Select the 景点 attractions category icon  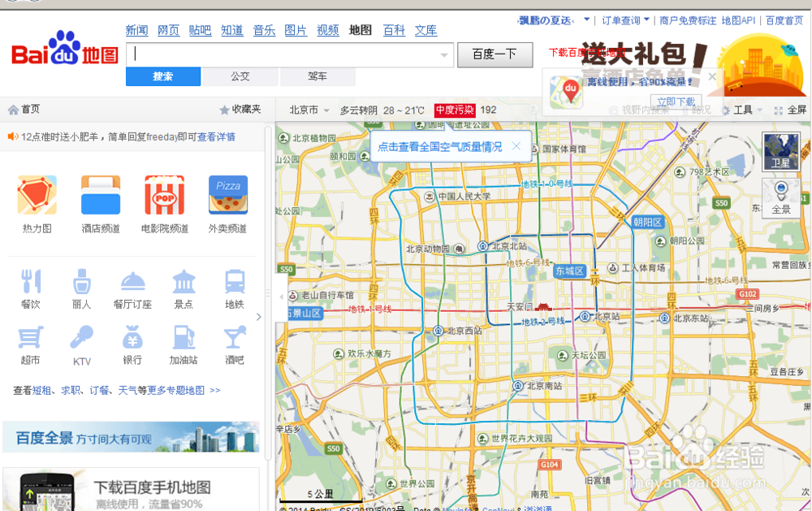[184, 282]
